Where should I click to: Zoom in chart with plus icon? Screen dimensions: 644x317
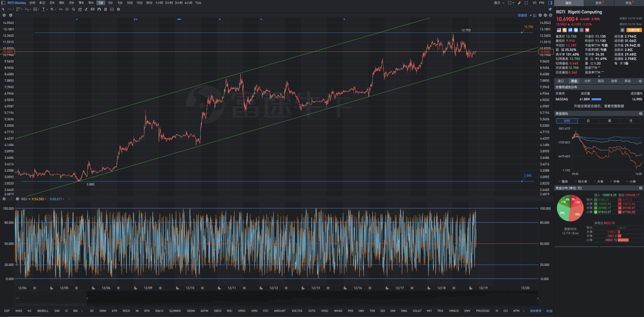pyautogui.click(x=550, y=15)
